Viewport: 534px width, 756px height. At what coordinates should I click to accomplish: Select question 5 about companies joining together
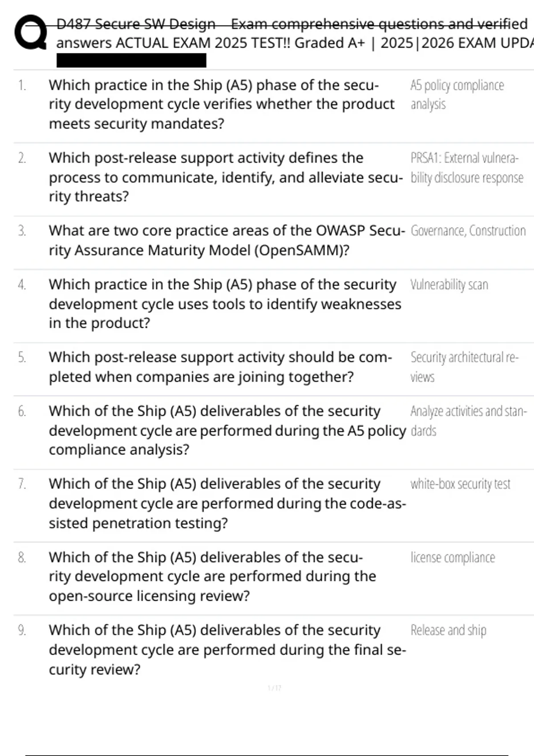point(220,367)
